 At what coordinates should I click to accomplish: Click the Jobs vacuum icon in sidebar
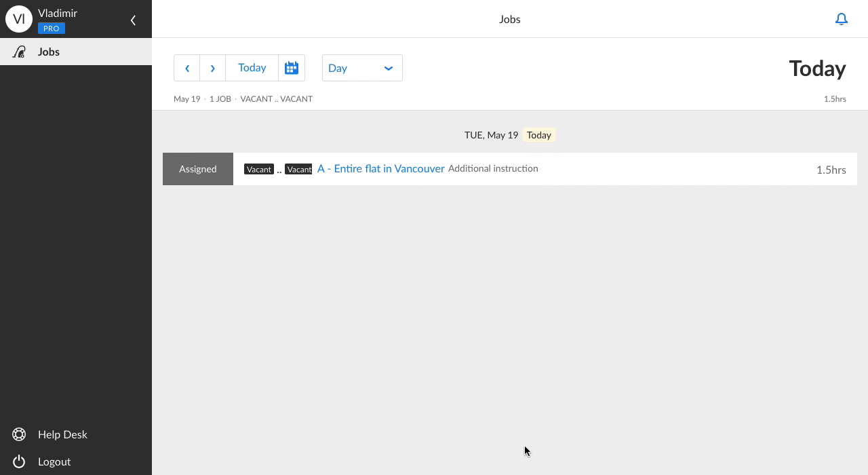click(19, 52)
